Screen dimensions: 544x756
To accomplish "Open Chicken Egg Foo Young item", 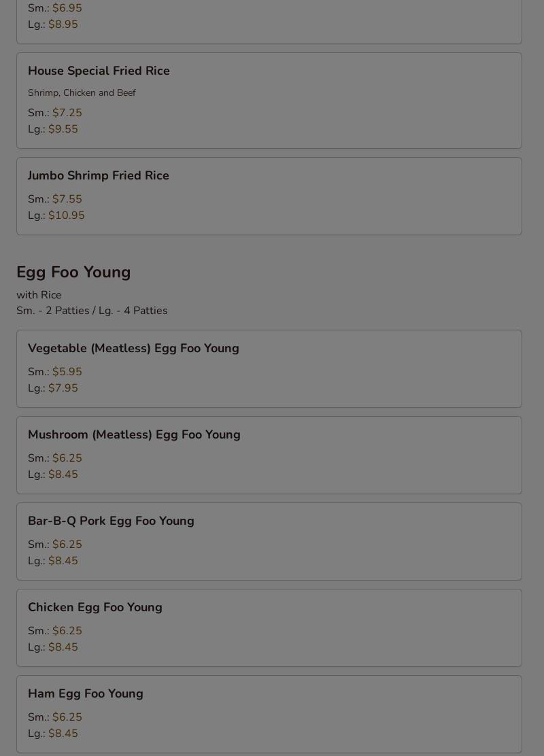I will [x=269, y=628].
